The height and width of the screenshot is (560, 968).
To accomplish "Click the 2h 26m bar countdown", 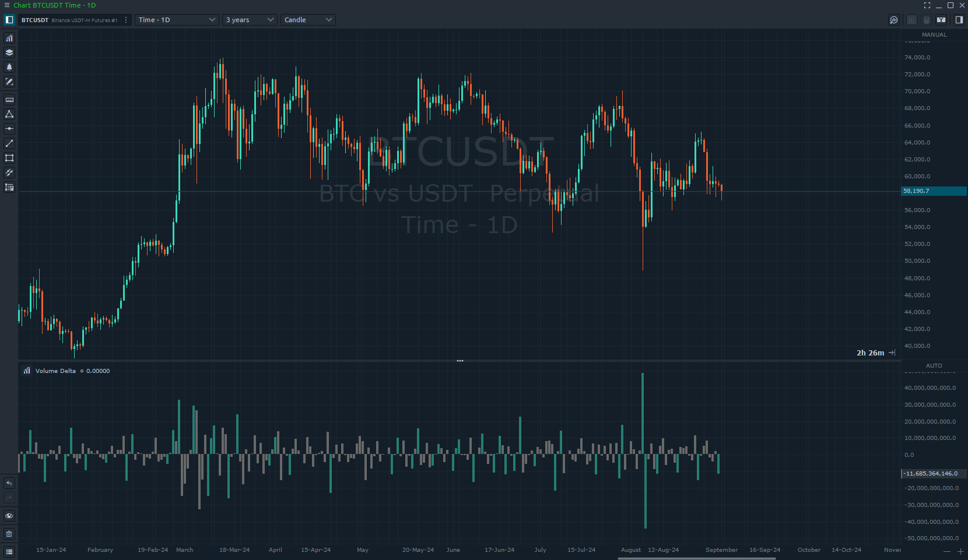I will (x=870, y=353).
